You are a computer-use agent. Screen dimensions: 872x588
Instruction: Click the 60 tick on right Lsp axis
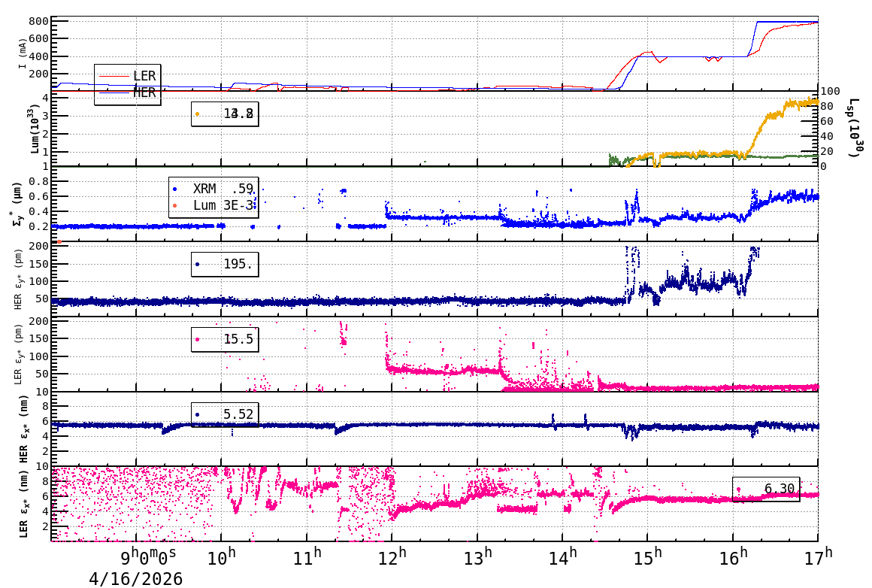pos(827,121)
